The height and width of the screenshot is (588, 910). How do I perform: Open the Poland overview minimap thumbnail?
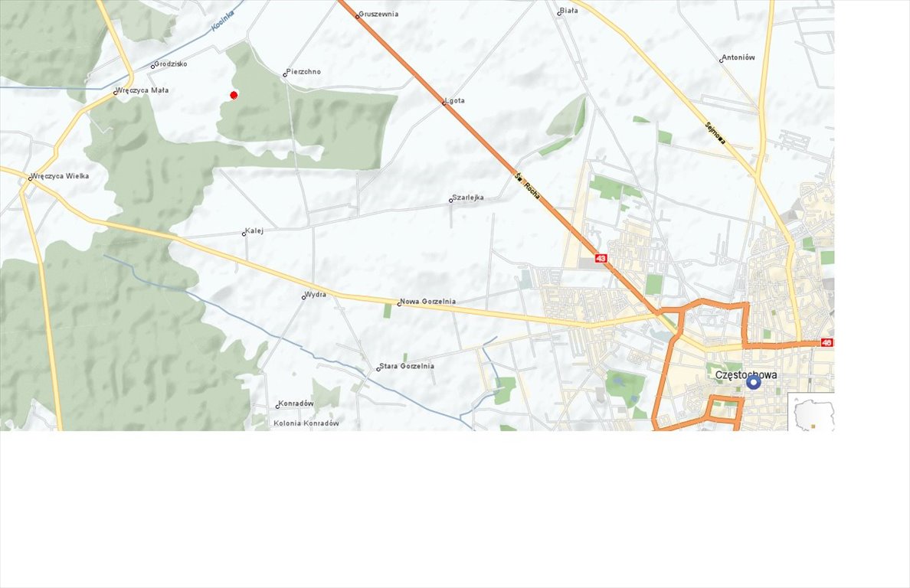(x=810, y=412)
